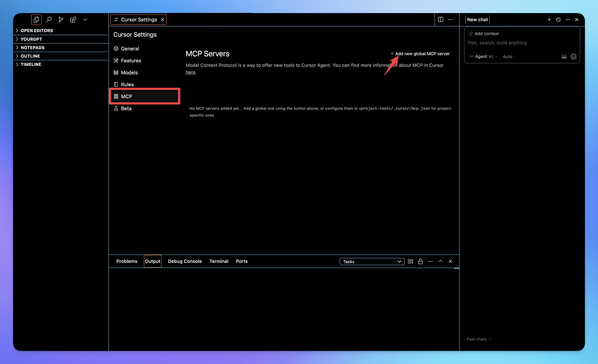Image resolution: width=598 pixels, height=364 pixels.
Task: Click the 'Cursor Settings' page heading
Action: tap(135, 34)
